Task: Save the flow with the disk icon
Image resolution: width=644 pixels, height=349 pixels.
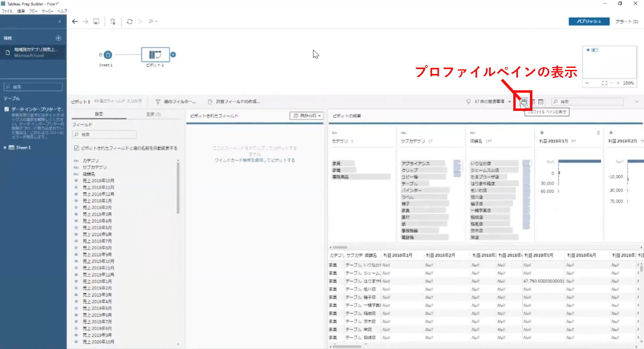Action: coord(96,22)
